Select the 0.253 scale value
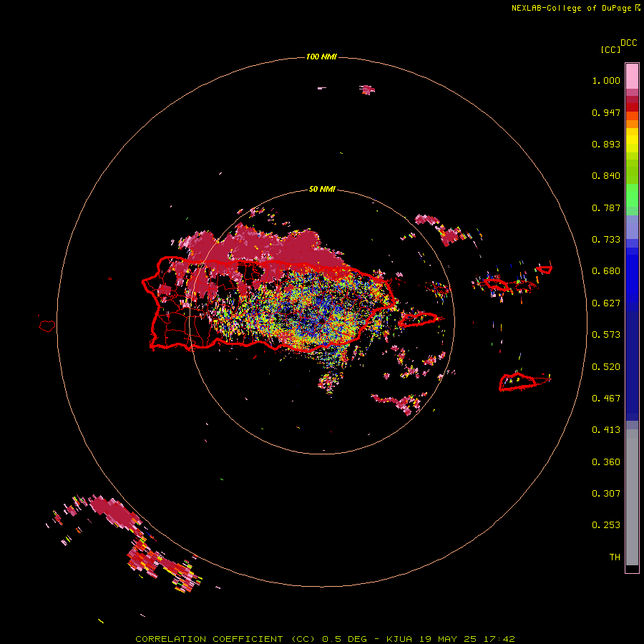This screenshot has width=644, height=644. tap(606, 525)
